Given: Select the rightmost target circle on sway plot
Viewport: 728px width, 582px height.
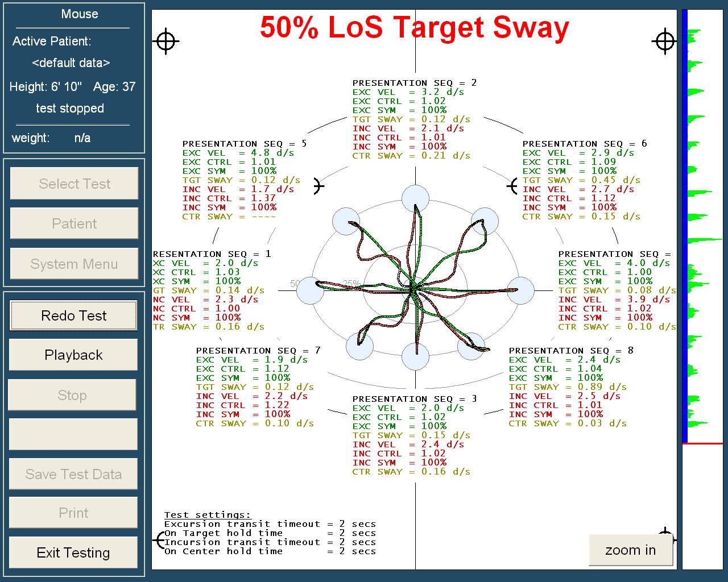Looking at the screenshot, I should pyautogui.click(x=520, y=290).
